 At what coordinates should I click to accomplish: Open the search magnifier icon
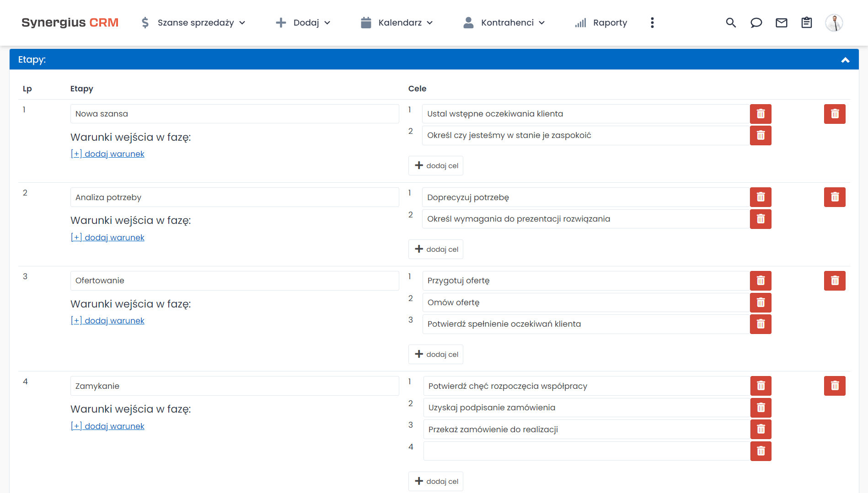click(x=731, y=22)
